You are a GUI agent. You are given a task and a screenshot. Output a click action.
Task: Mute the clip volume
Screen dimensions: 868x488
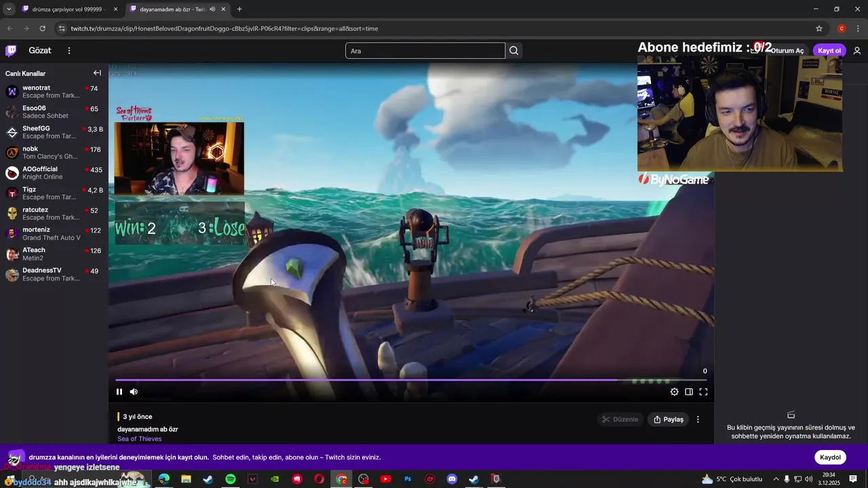click(x=134, y=392)
